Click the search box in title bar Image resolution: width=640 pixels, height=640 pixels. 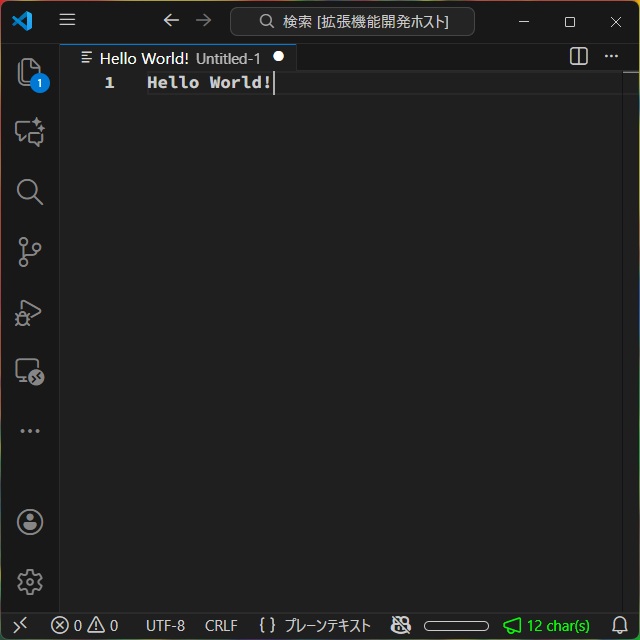[352, 21]
